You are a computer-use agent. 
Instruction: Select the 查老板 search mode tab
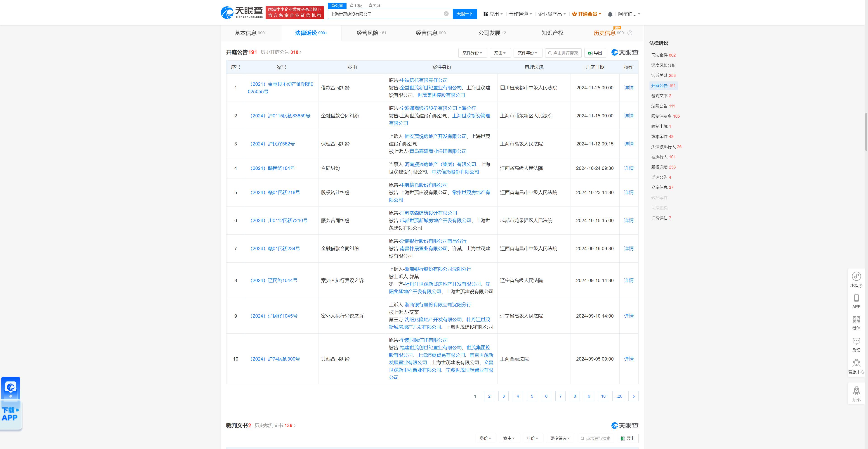pos(356,5)
